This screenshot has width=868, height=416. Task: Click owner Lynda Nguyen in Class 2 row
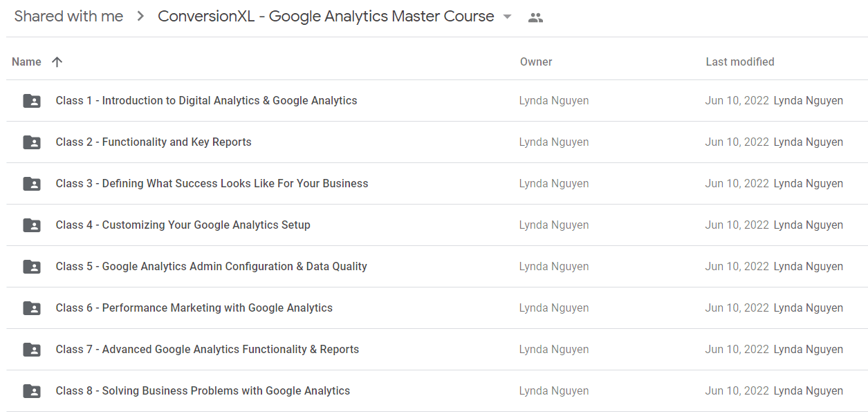(x=554, y=142)
